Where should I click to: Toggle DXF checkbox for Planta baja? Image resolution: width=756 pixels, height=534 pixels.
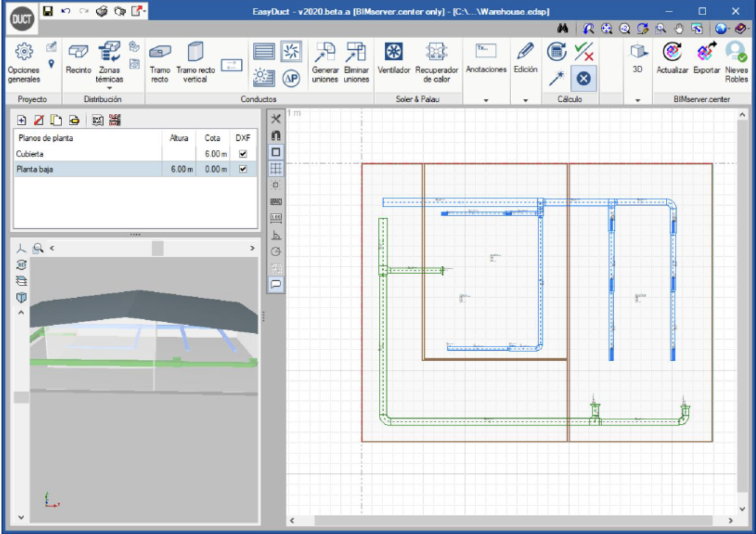[243, 169]
